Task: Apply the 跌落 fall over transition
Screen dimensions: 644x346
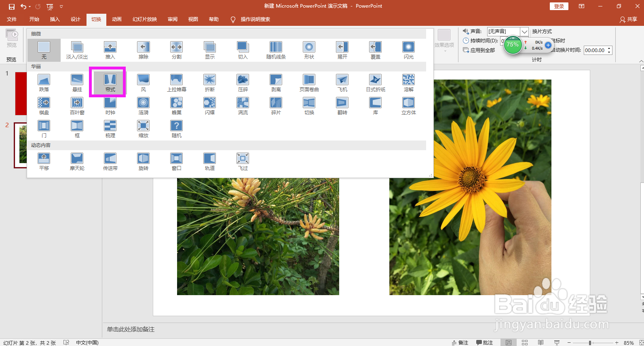Action: coord(44,83)
